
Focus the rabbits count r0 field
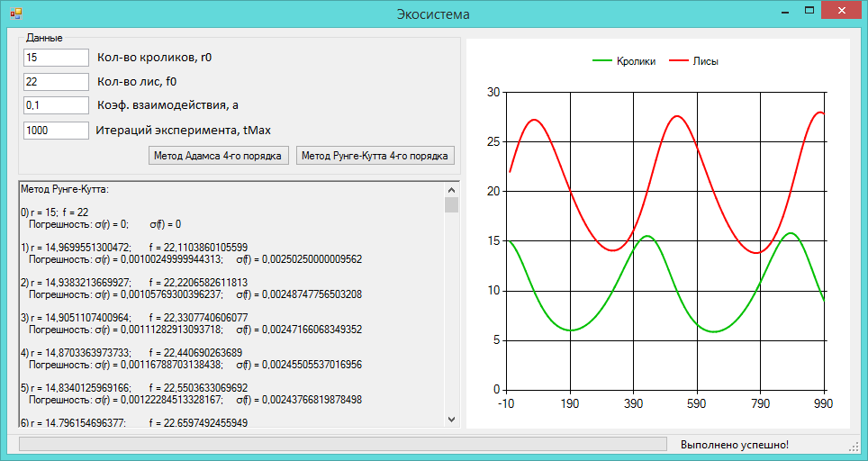click(x=56, y=57)
